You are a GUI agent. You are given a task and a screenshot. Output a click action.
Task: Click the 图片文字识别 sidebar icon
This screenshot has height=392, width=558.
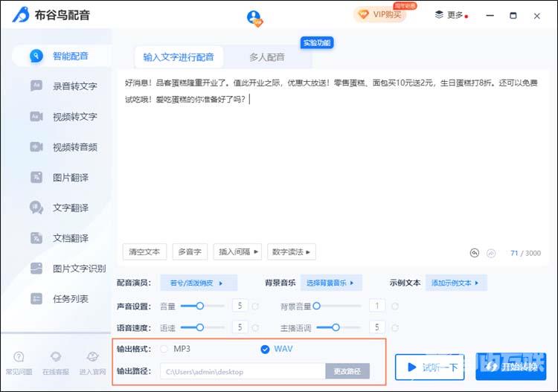pos(36,269)
